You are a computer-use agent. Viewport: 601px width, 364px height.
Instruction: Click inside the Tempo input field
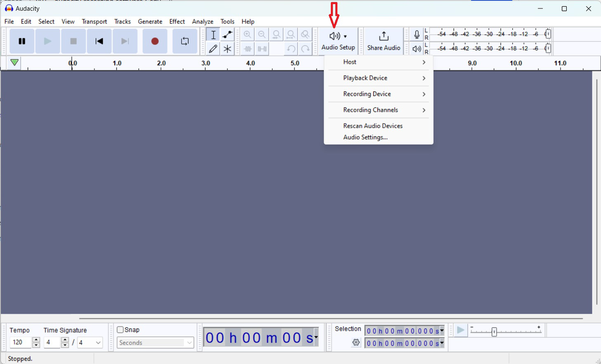pos(19,342)
